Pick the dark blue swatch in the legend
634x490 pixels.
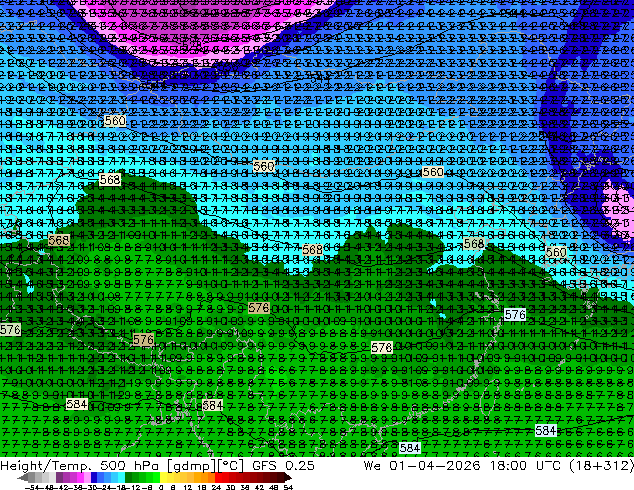(x=94, y=478)
